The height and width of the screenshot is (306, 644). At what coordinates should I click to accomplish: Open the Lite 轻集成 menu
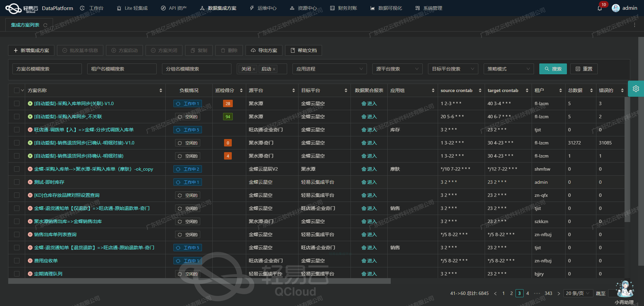(x=132, y=8)
